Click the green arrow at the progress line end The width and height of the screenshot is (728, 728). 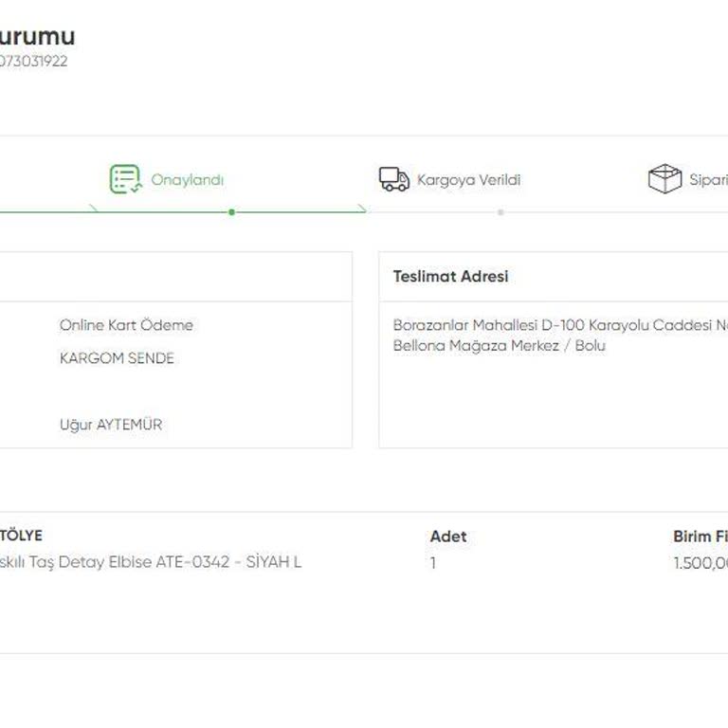[x=361, y=209]
